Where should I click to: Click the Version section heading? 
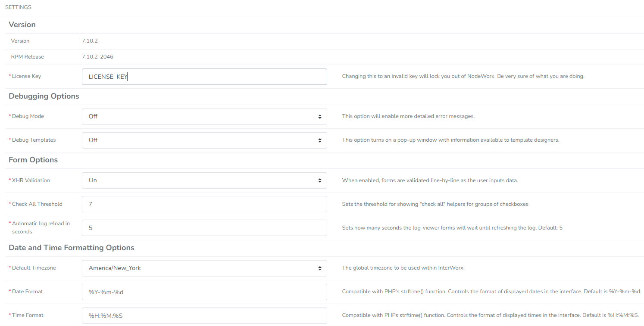(22, 25)
